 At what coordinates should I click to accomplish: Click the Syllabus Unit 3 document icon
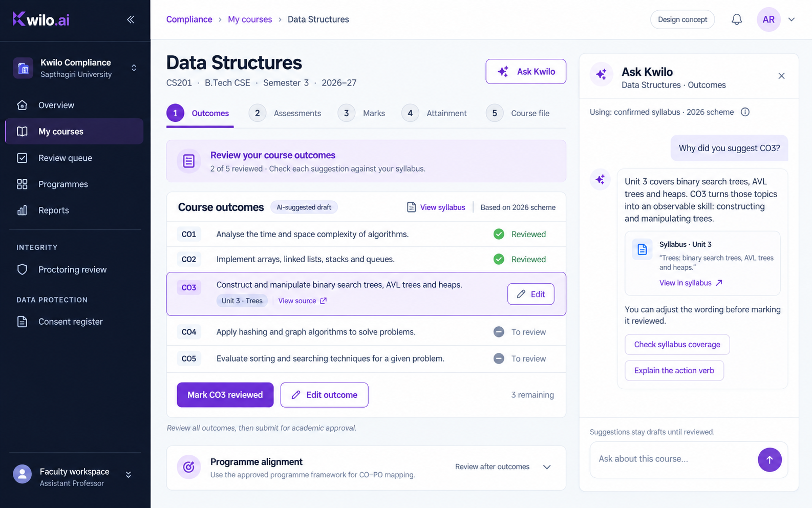(x=642, y=249)
